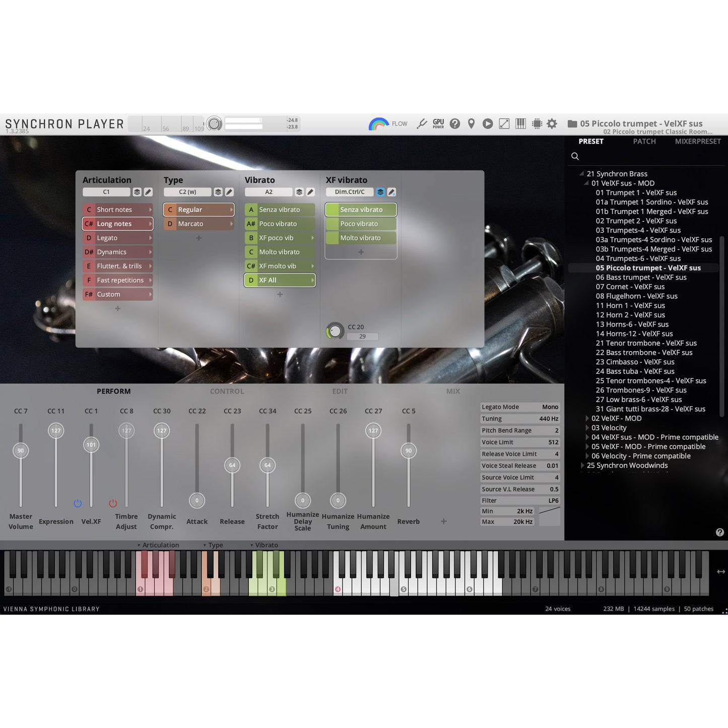Image resolution: width=728 pixels, height=728 pixels.
Task: Add a new slot in the Type column
Action: (x=199, y=238)
